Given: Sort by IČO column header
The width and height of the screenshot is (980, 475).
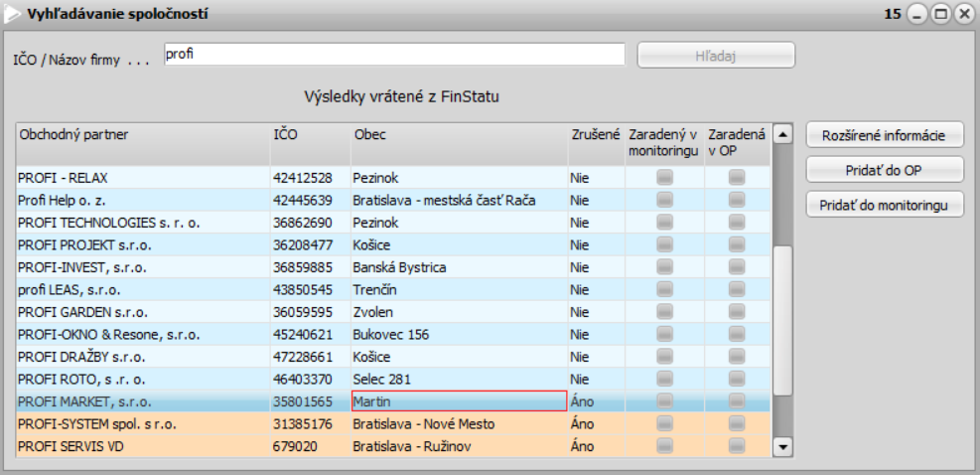Looking at the screenshot, I should (311, 144).
